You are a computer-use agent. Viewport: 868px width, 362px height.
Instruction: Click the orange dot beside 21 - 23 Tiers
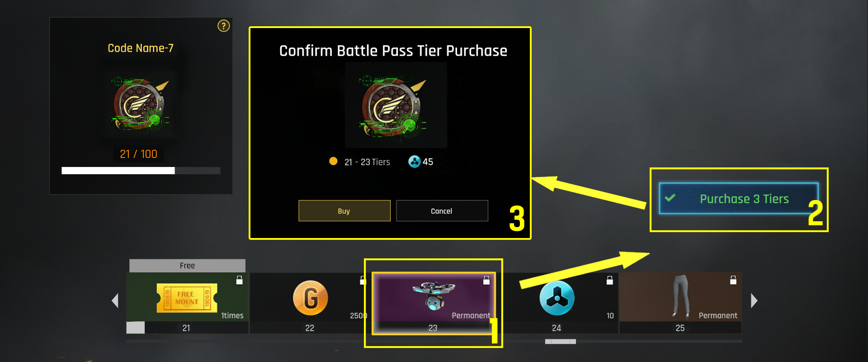(x=333, y=161)
